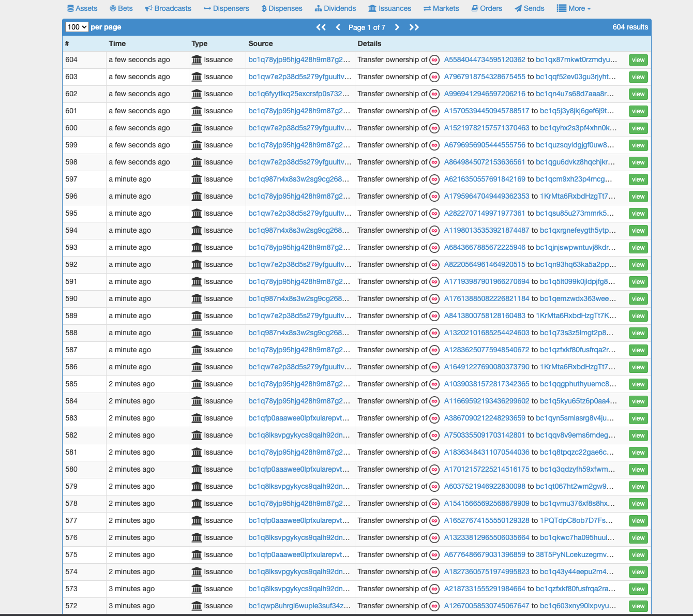Click the asset icon in row 601
The width and height of the screenshot is (693, 616).
click(x=434, y=111)
